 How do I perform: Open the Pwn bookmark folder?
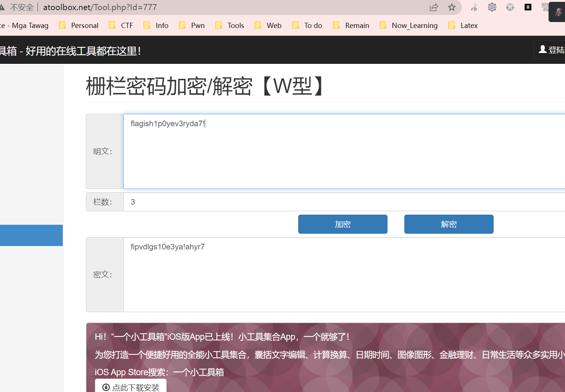tap(192, 25)
